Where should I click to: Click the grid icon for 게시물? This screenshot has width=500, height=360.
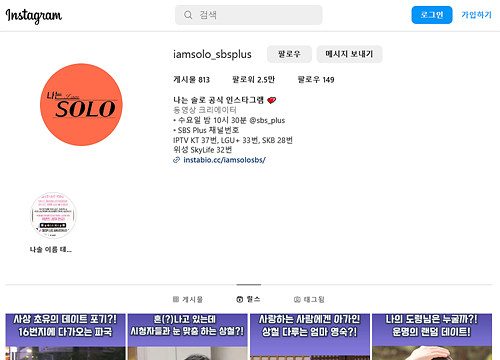coord(176,299)
